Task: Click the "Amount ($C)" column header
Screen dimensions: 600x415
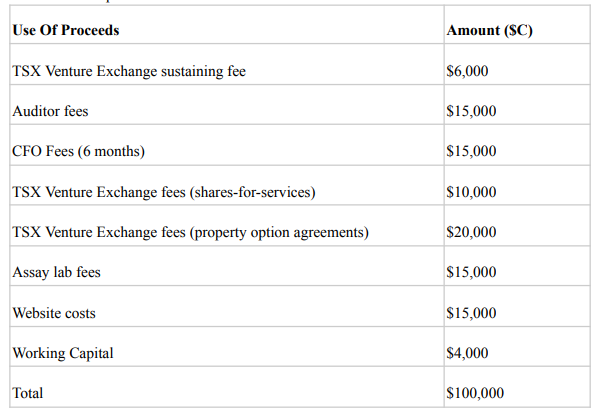Action: (489, 30)
